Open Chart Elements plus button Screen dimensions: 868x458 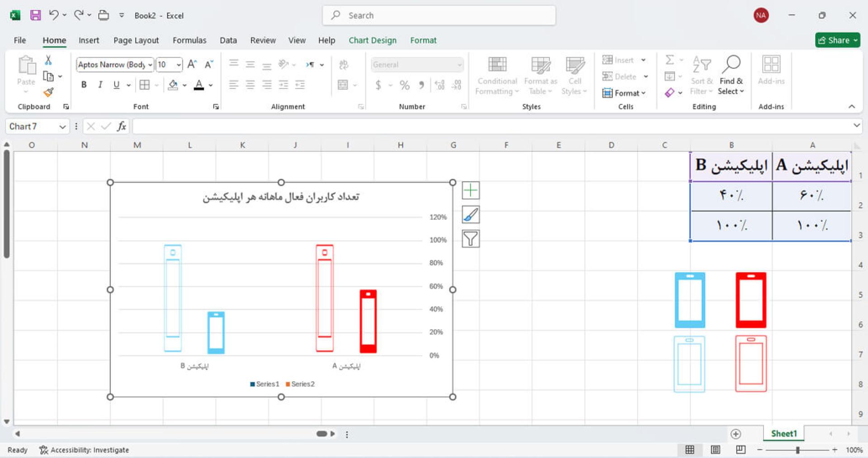[x=471, y=191]
